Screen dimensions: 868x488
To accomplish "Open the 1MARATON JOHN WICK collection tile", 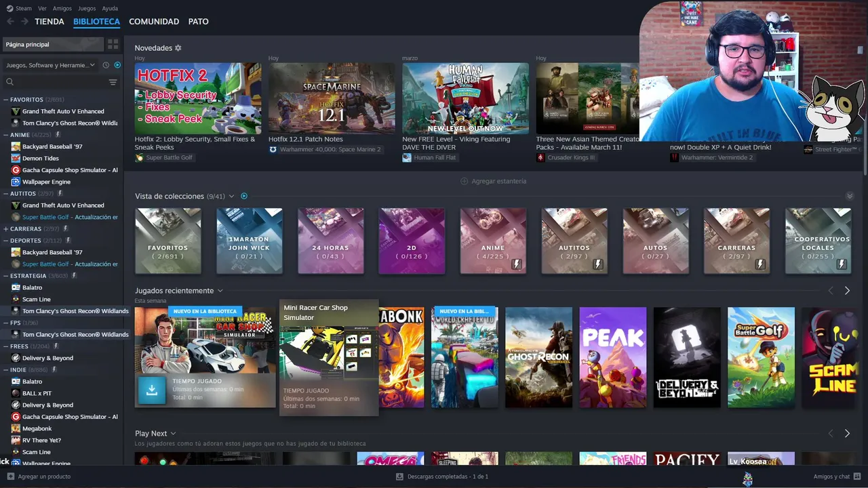I will [250, 241].
